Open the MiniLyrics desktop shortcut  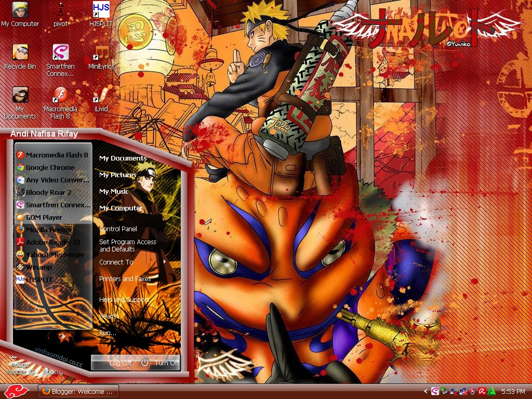pos(101,57)
